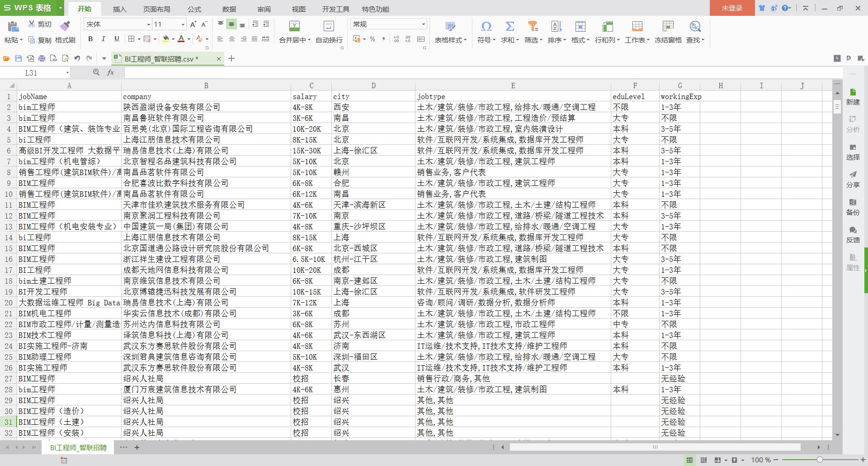Click the Worksheet icon
Screen dimensions: 868x466
click(x=637, y=26)
